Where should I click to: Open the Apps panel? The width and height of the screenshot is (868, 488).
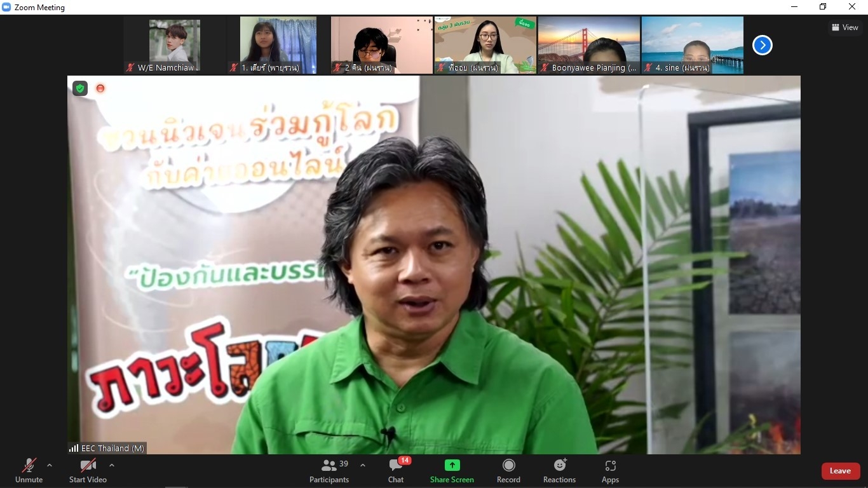(x=610, y=471)
